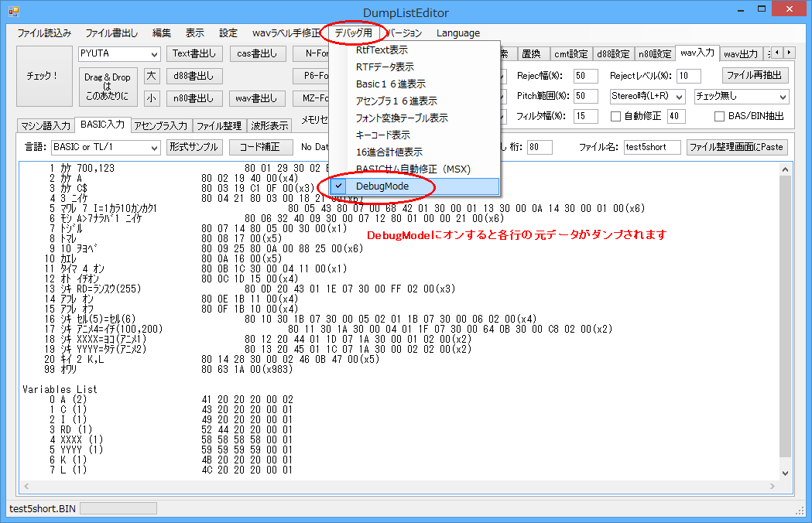
Task: Enable the BAS/BIN抽出 checkbox
Action: click(719, 117)
